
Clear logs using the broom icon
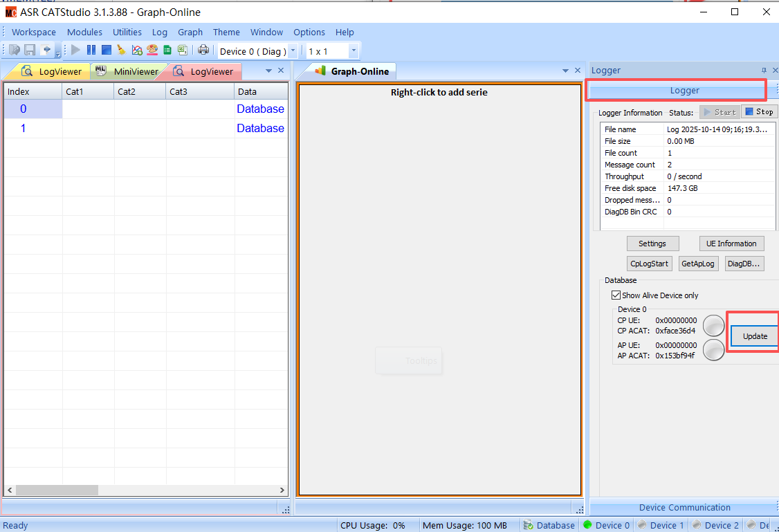[x=121, y=51]
